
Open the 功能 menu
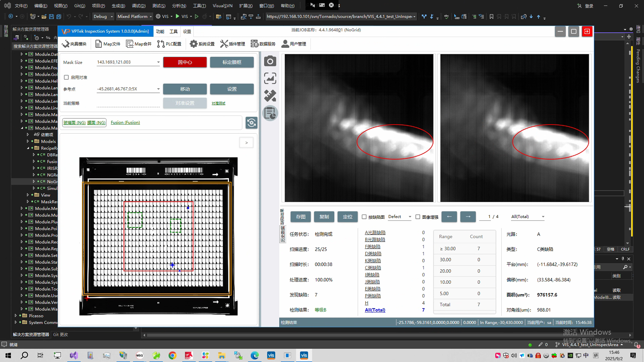click(x=160, y=32)
